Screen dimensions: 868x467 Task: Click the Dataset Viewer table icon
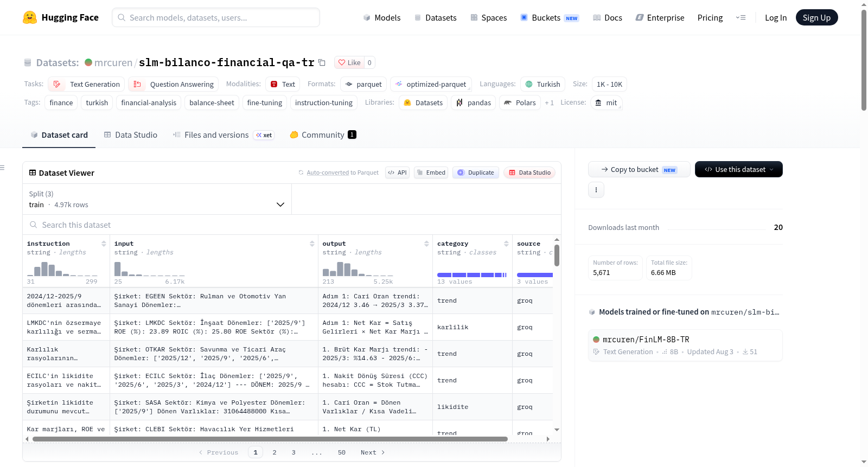[33, 172]
